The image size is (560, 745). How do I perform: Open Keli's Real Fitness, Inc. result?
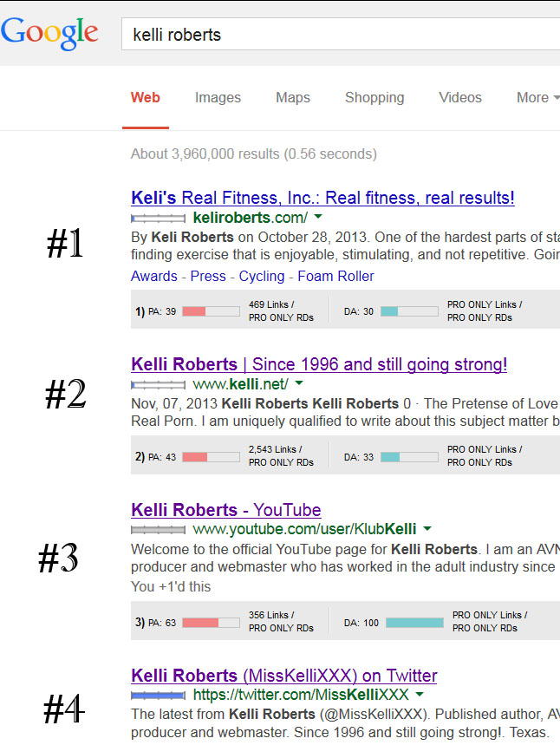[x=322, y=198]
